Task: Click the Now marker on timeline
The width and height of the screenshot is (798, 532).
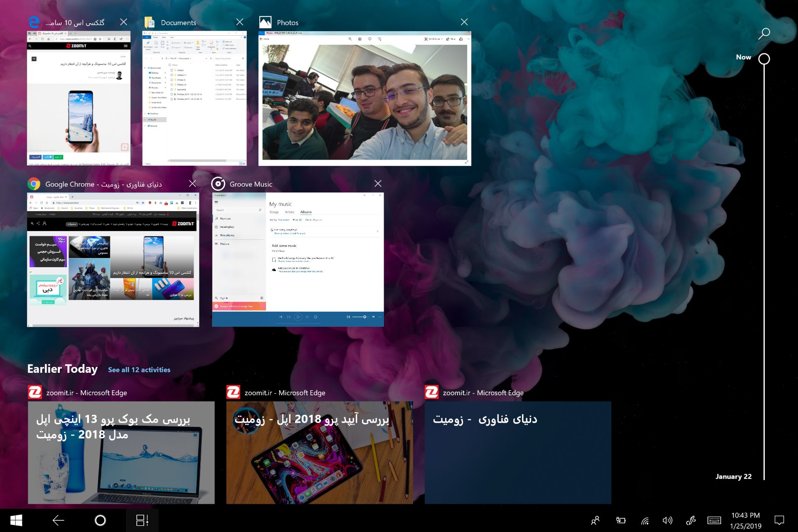Action: coord(764,59)
